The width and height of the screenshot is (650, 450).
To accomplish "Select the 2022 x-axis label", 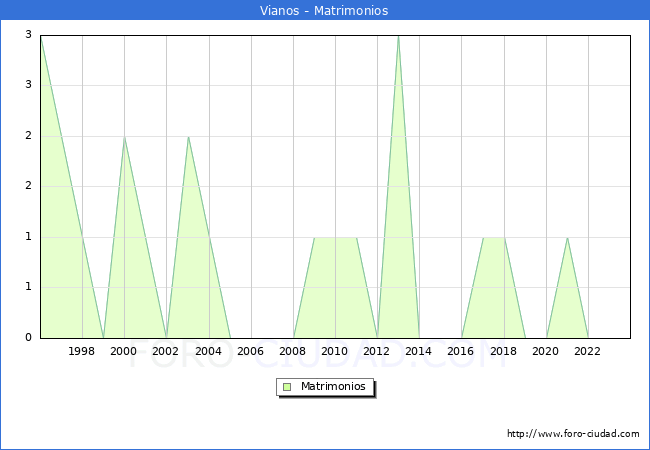I will 588,351.
